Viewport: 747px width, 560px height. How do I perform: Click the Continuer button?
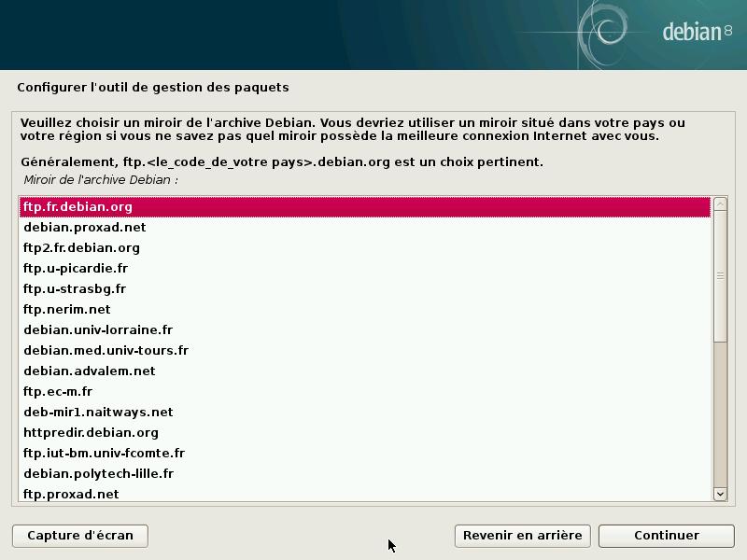pos(666,536)
